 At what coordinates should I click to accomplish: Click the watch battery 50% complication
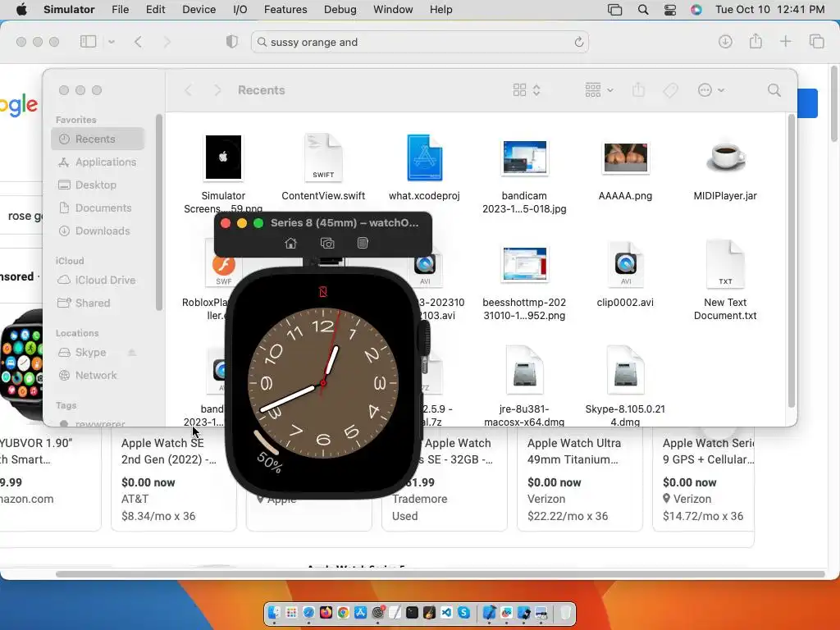coord(268,453)
